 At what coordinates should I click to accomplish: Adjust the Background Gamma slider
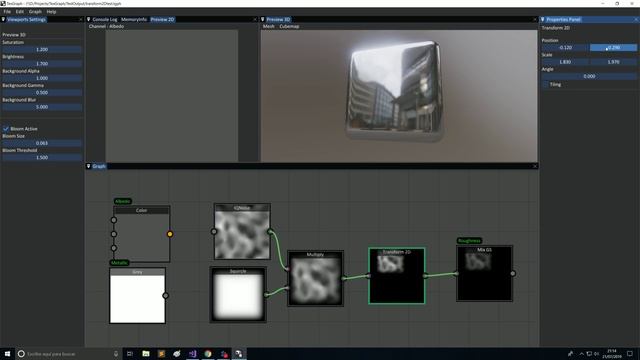click(x=42, y=93)
